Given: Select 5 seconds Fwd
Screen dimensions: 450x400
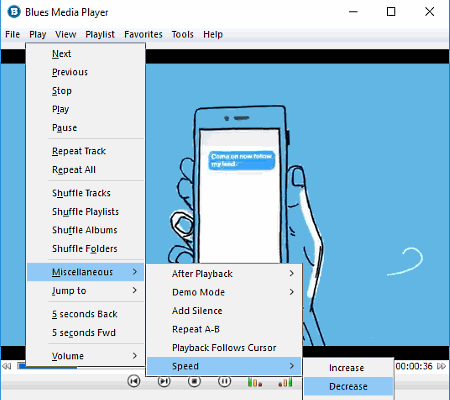Looking at the screenshot, I should point(85,333).
